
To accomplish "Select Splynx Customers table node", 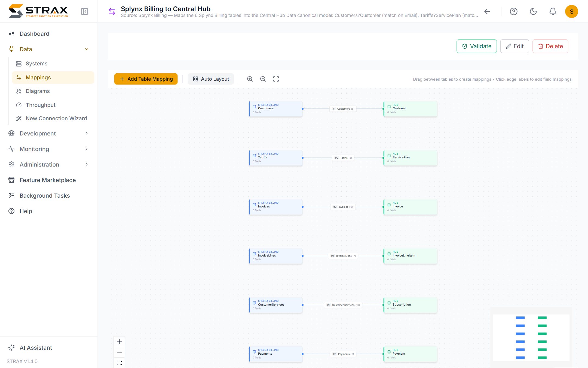I will 275,109.
